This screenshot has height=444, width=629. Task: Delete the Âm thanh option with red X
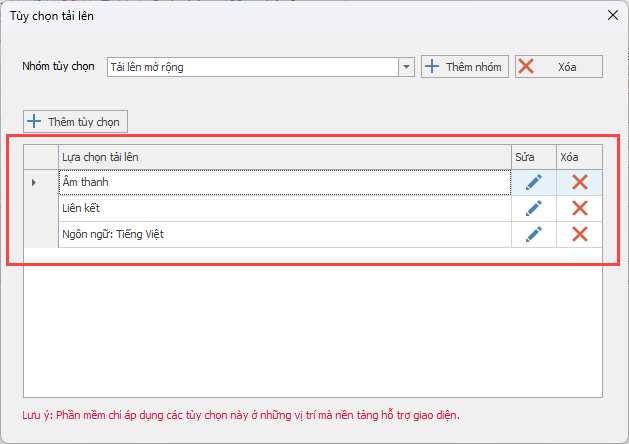(x=579, y=182)
